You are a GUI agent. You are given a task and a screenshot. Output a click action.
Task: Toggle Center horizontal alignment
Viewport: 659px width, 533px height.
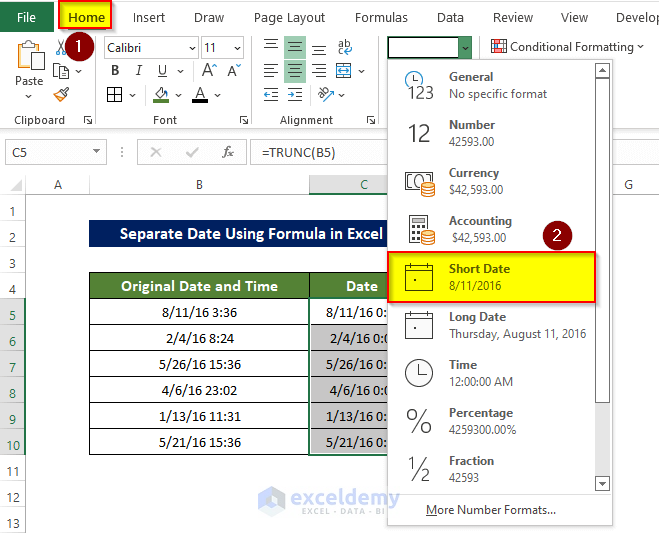[x=295, y=71]
